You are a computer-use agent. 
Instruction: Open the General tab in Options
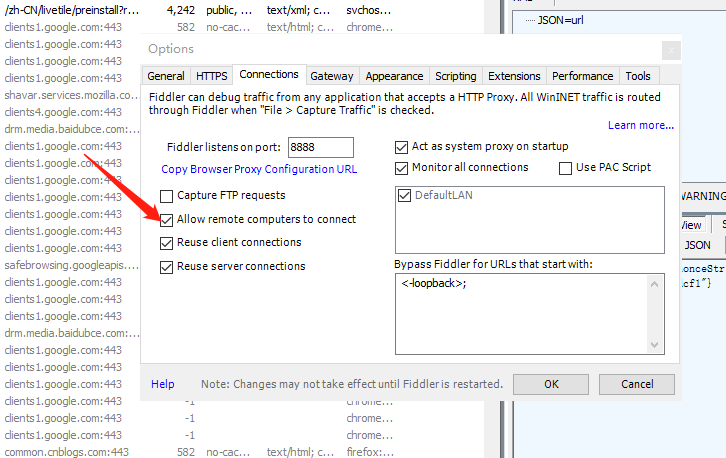166,76
